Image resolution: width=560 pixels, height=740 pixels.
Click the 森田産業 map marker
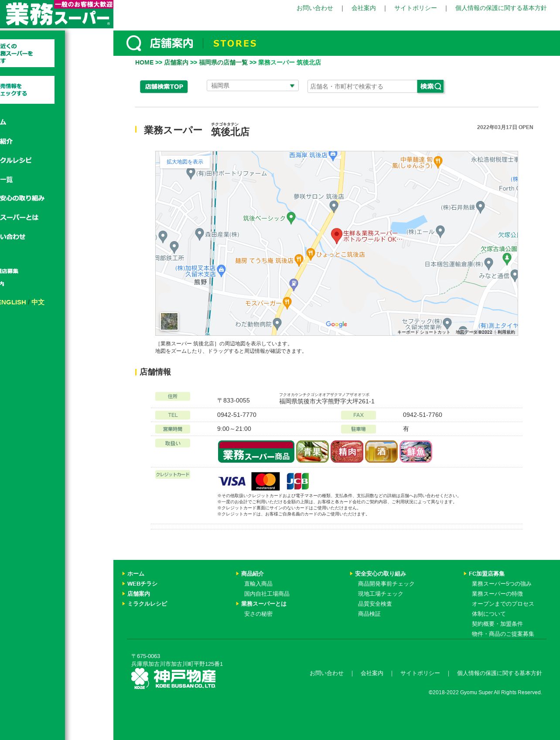(199, 234)
